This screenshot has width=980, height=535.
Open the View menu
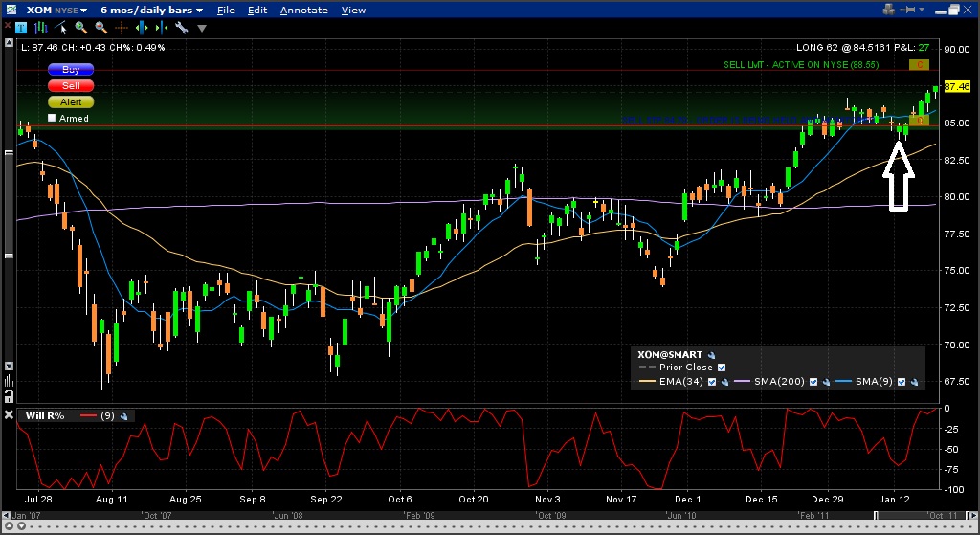pos(354,10)
